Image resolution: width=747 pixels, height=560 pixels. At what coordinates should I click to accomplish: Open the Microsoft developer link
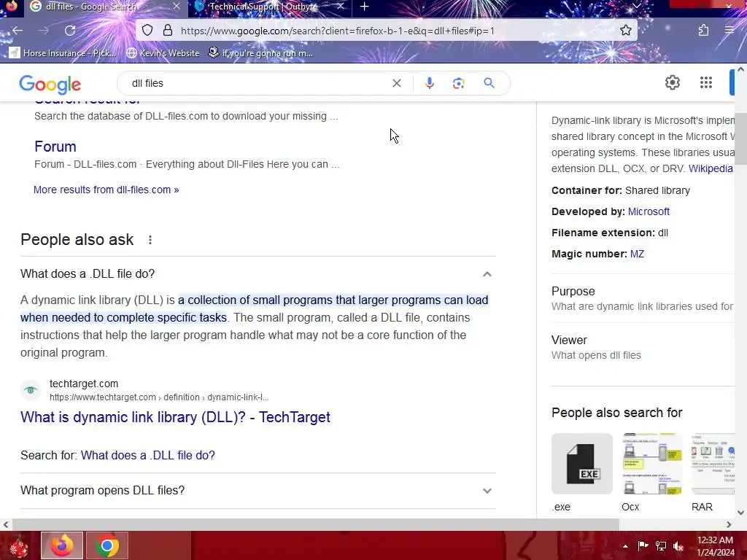coord(649,211)
